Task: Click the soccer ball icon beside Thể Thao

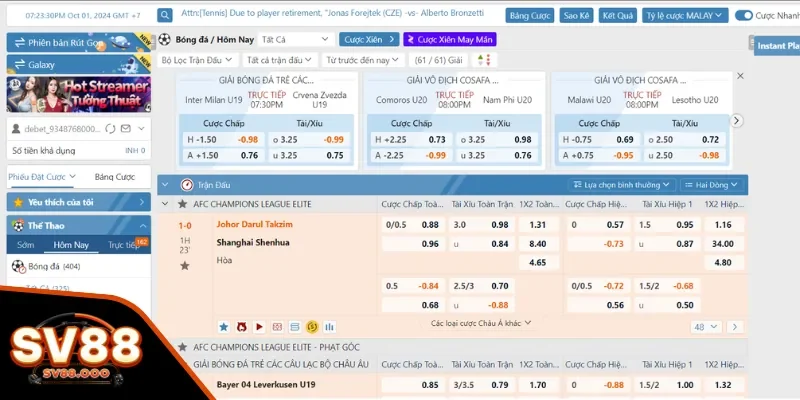Action: point(18,226)
